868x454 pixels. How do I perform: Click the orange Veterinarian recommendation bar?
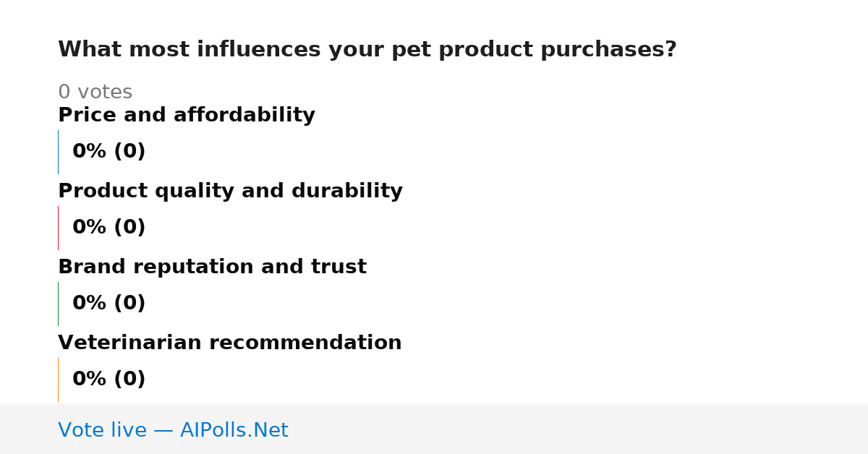pos(58,380)
